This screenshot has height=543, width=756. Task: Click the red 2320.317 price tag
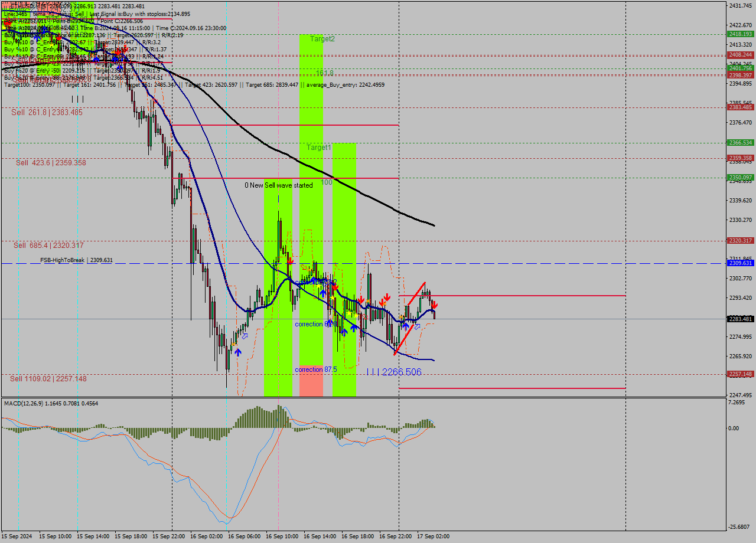(x=740, y=241)
